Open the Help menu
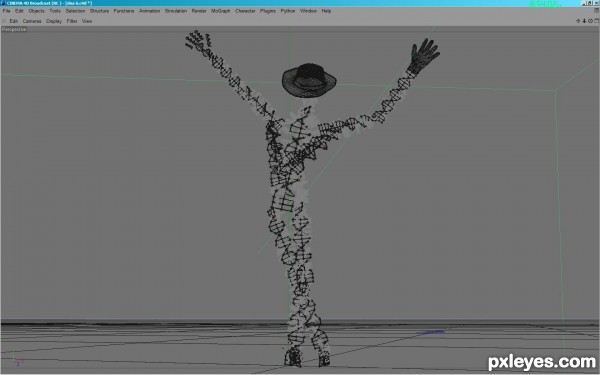 pos(326,11)
